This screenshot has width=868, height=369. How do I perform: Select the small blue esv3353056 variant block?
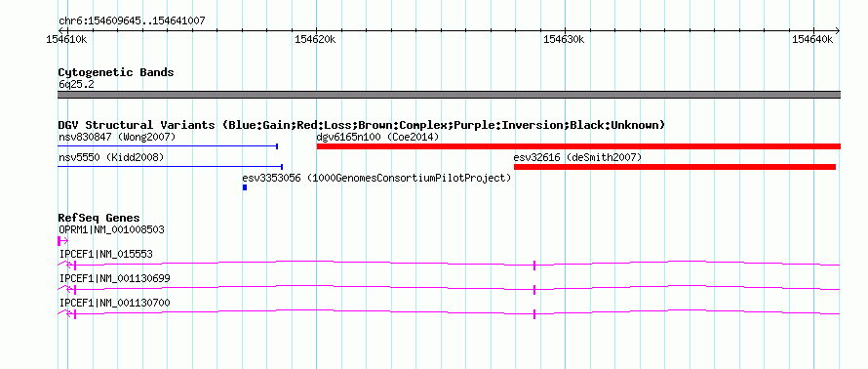point(245,187)
